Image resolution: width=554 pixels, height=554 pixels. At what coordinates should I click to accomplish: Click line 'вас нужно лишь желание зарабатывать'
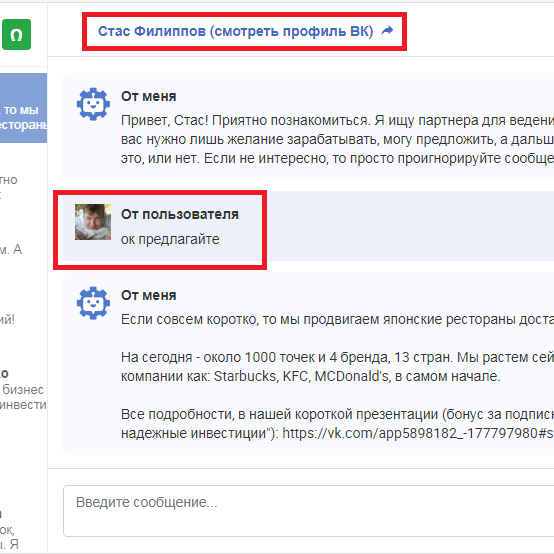(x=337, y=139)
